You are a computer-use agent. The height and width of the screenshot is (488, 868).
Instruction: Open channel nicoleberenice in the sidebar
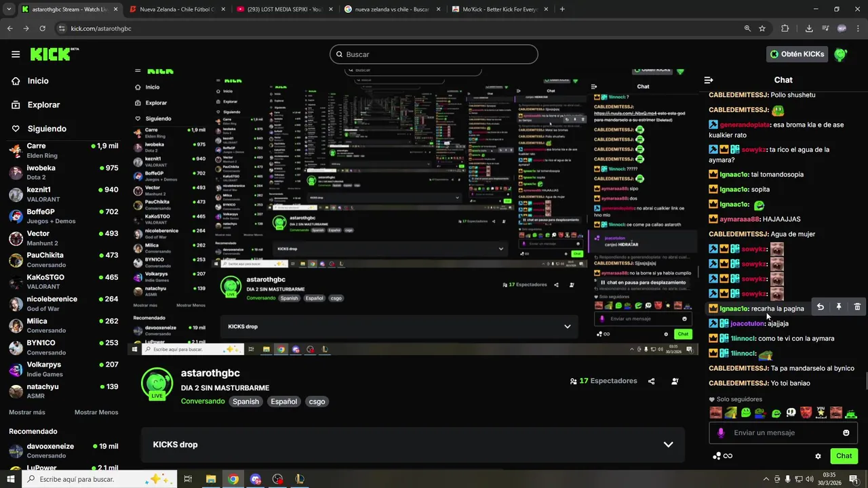point(63,304)
